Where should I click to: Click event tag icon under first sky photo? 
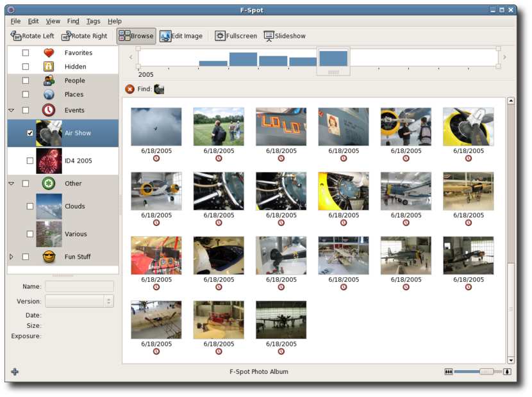(156, 158)
